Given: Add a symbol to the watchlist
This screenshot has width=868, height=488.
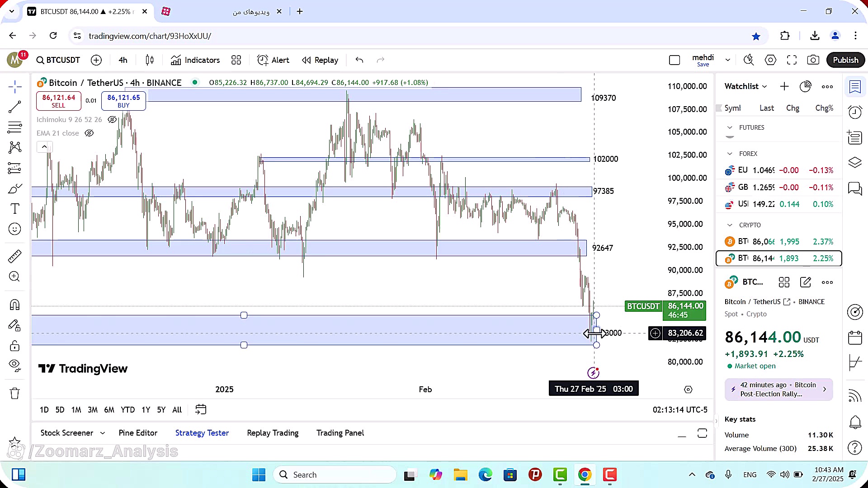Looking at the screenshot, I should tap(784, 86).
